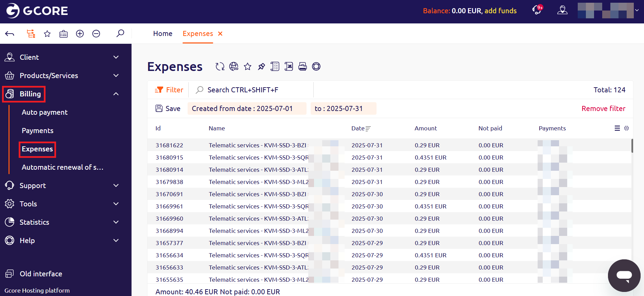Open the menu tree icon
The height and width of the screenshot is (296, 644).
pos(31,34)
